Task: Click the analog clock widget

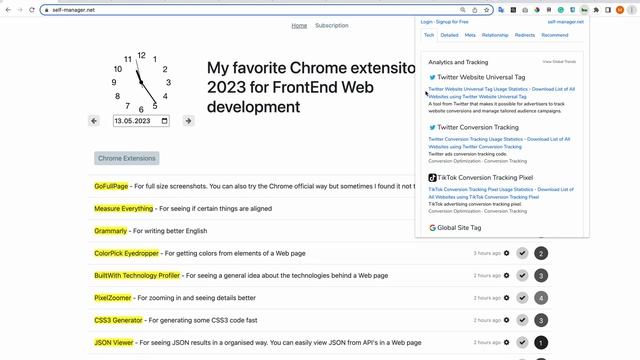Action: coord(141,82)
